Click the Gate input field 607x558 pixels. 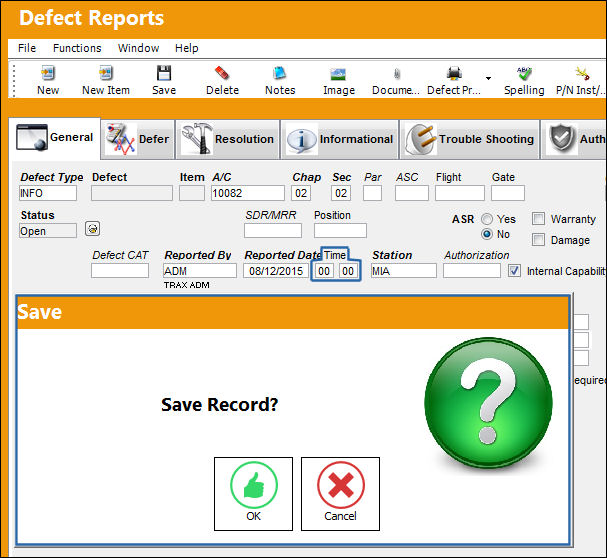pos(508,193)
